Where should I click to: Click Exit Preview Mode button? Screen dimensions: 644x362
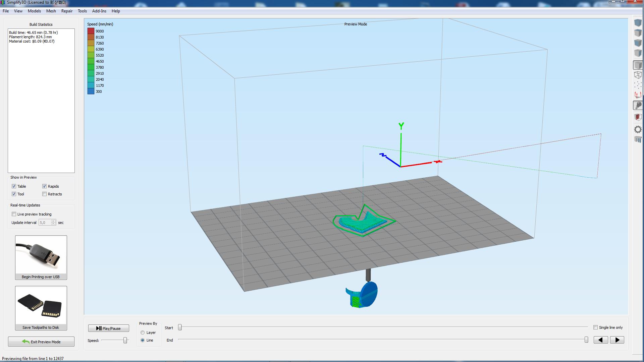coord(41,342)
